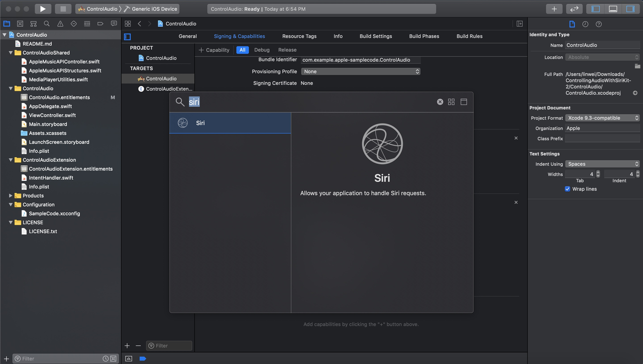This screenshot has height=364, width=643.
Task: Open the code review arrows button
Action: tap(574, 9)
